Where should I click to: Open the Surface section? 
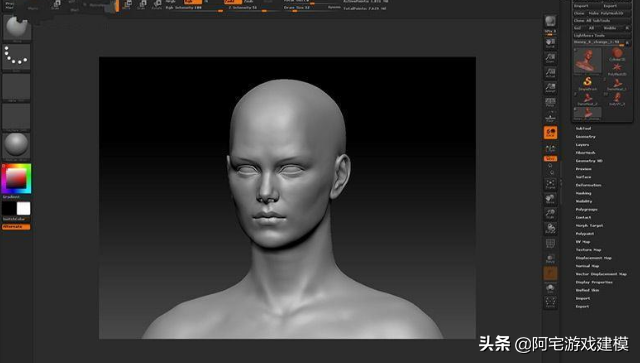click(x=583, y=177)
